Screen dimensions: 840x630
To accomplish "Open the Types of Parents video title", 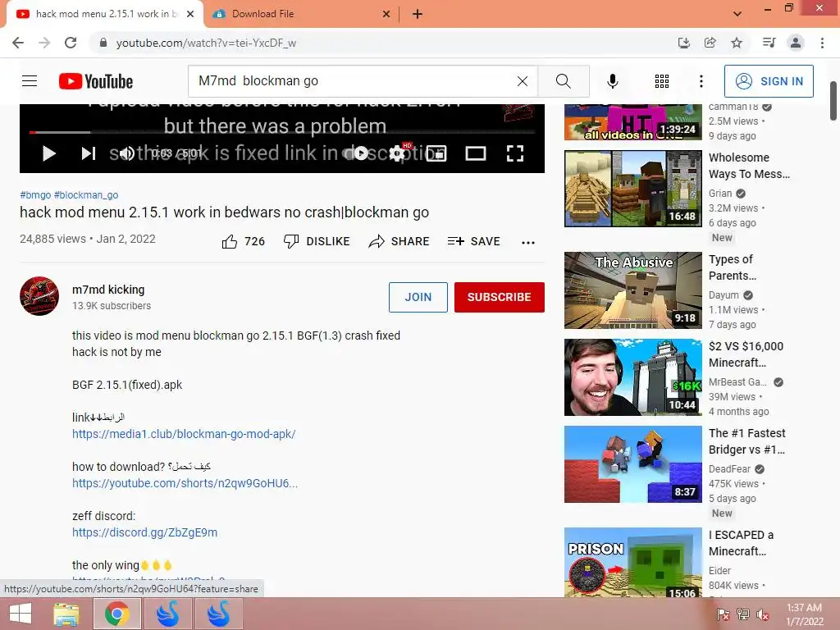I will coord(733,267).
